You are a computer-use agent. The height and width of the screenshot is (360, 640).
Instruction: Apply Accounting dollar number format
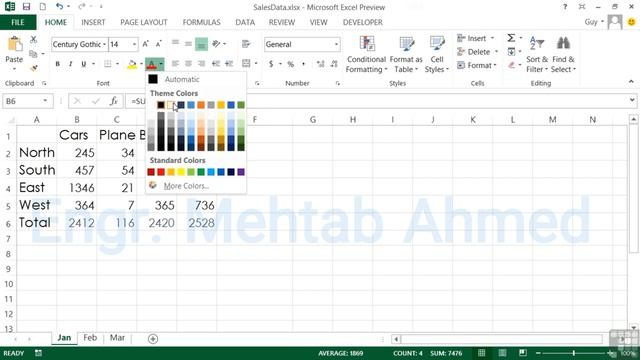(271, 64)
